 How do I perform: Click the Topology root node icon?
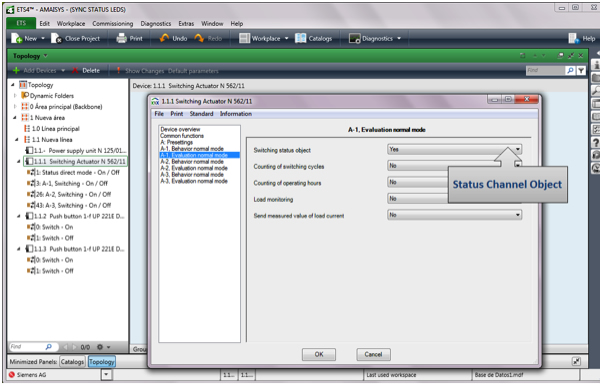coord(23,85)
